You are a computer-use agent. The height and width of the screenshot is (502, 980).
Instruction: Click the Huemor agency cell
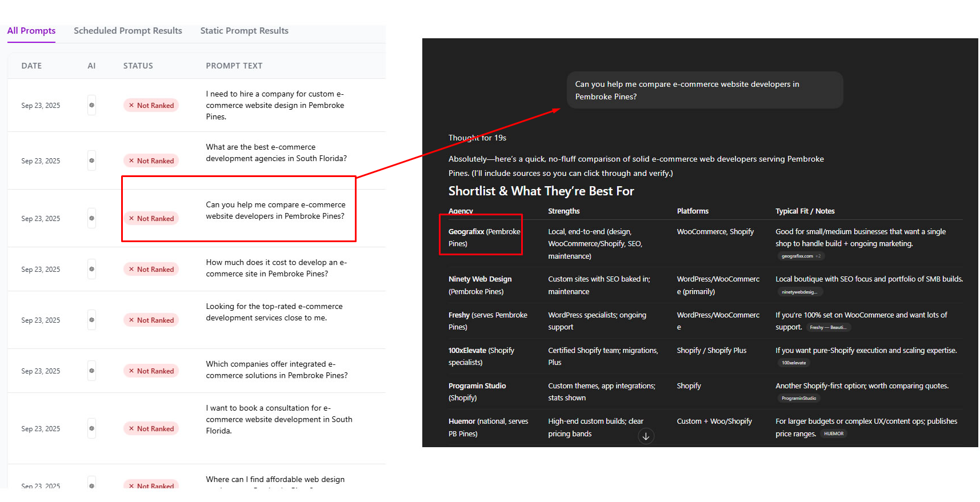[488, 427]
